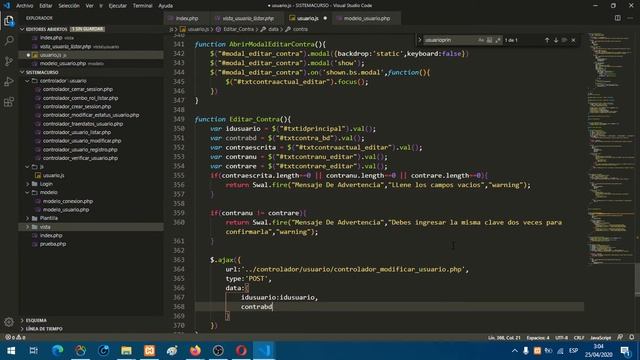This screenshot has height=360, width=640.
Task: Open controlador_cerrar_session.php file
Action: click(x=78, y=89)
